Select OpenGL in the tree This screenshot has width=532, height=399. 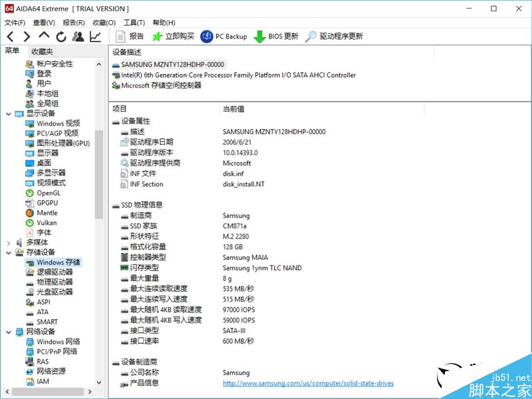click(43, 193)
